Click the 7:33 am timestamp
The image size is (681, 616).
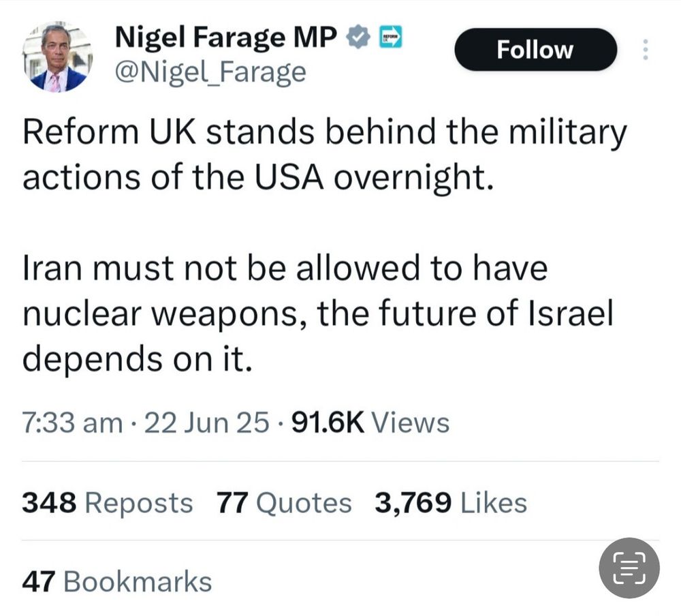tap(72, 422)
